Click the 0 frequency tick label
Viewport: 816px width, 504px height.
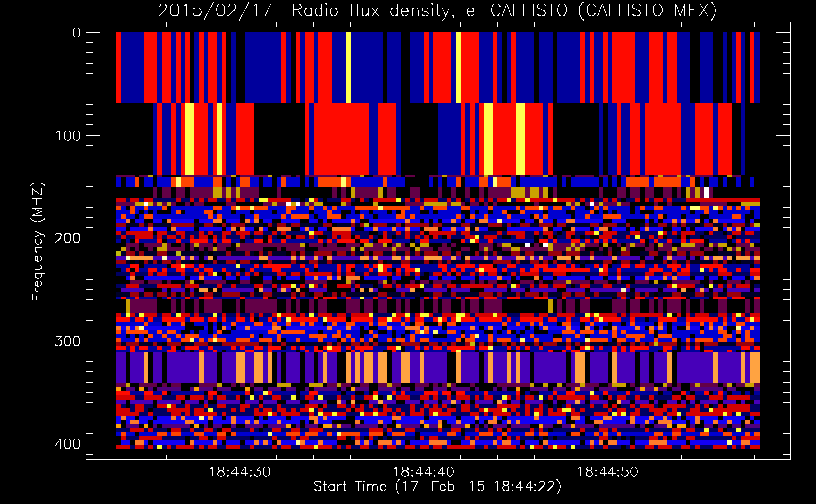click(76, 33)
